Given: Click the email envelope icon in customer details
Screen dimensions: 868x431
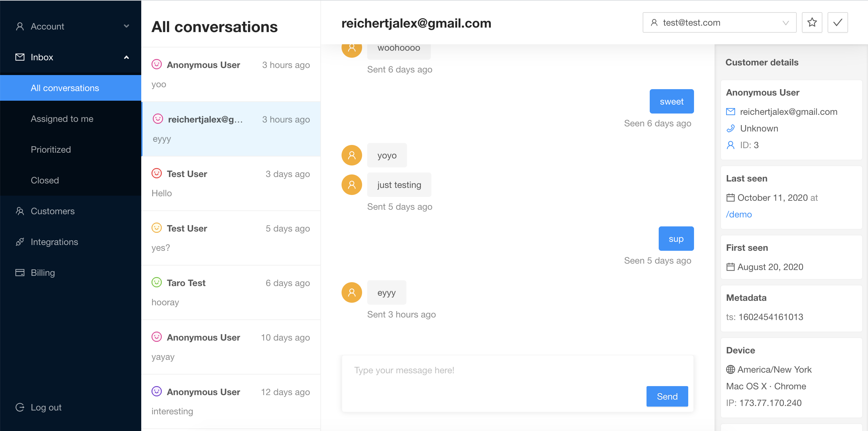Looking at the screenshot, I should [730, 112].
